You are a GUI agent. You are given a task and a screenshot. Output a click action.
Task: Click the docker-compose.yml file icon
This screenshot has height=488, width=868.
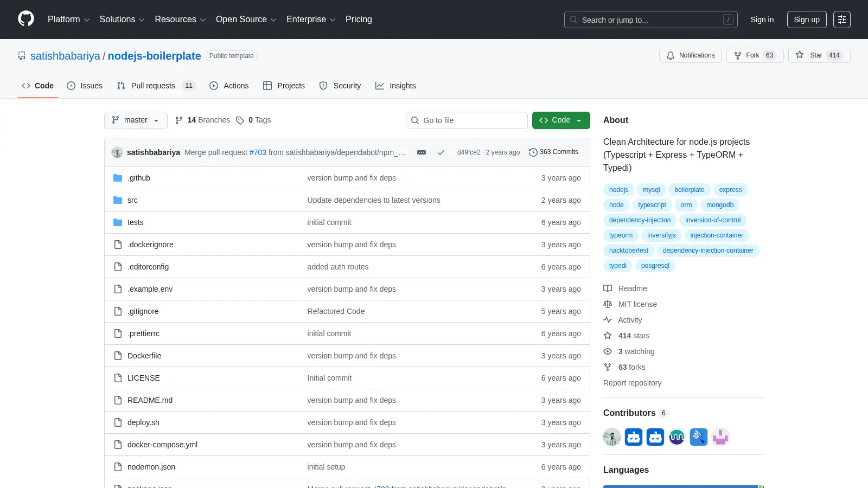point(118,445)
